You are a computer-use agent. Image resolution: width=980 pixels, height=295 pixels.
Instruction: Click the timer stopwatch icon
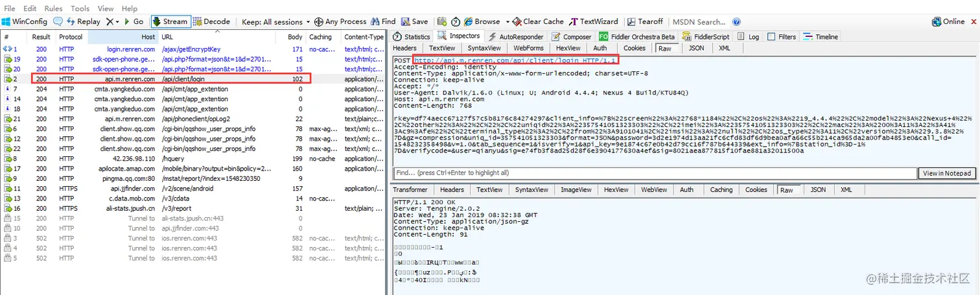pos(454,21)
